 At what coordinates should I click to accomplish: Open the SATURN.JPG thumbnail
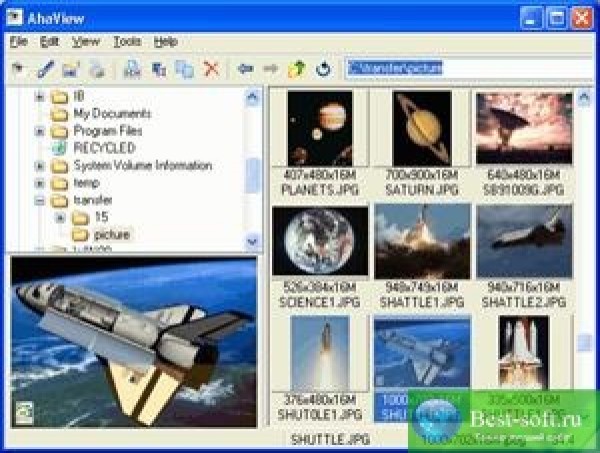tap(422, 129)
